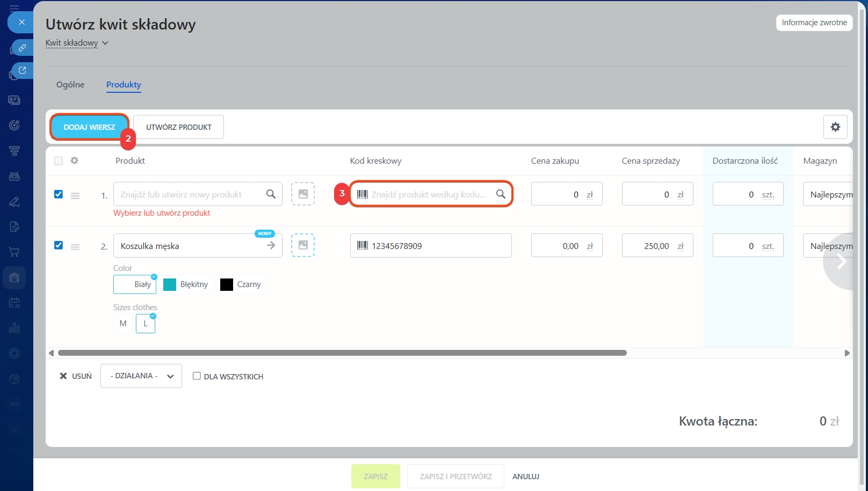Image resolution: width=868 pixels, height=491 pixels.
Task: Click the UTWÓRZ PRODUKT button
Action: coord(179,127)
